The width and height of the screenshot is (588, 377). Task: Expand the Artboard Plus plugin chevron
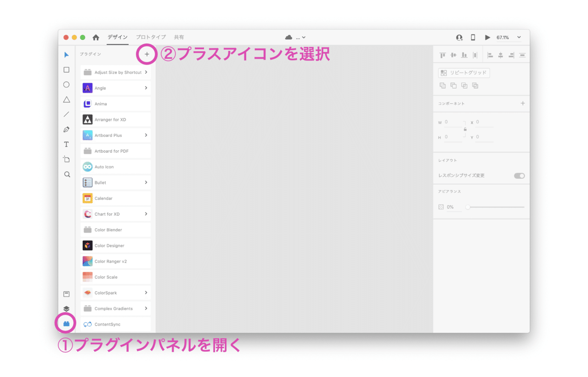pos(146,135)
